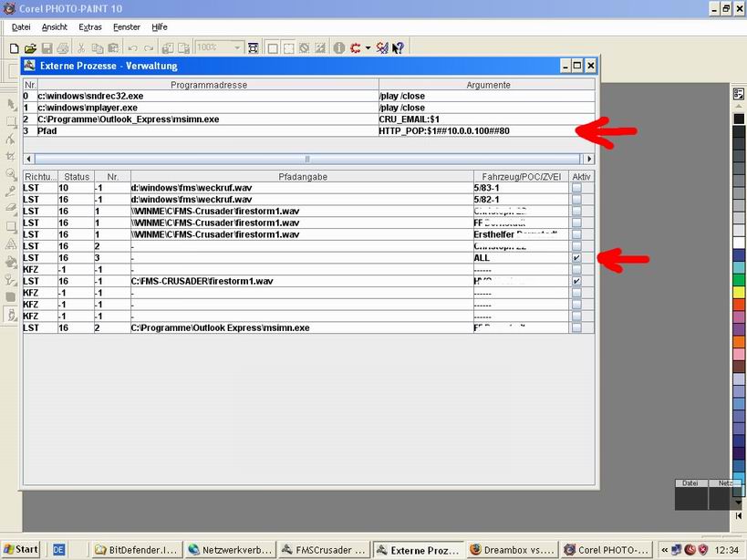Viewport: 747px width, 560px height.
Task: Click the Windows Start button
Action: (x=21, y=549)
